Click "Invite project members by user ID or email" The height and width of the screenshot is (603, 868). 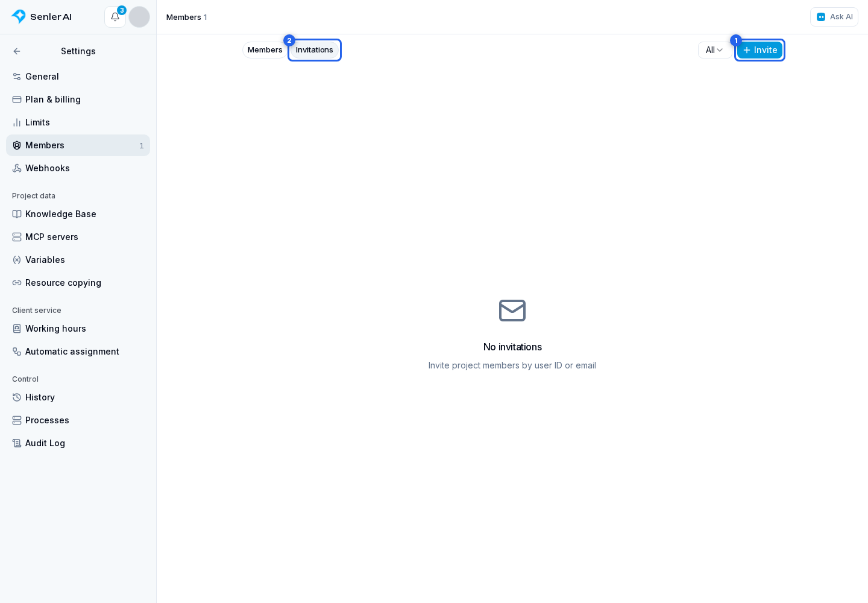(x=512, y=365)
